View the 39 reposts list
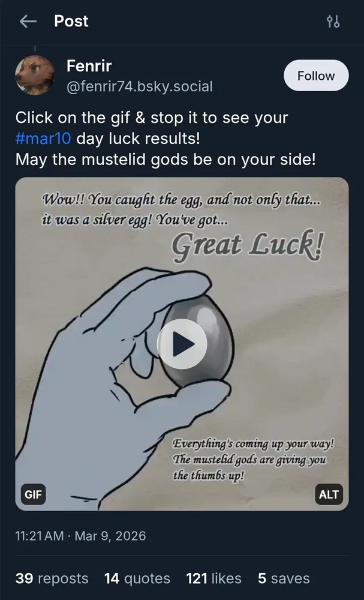This screenshot has height=600, width=364. tap(52, 578)
